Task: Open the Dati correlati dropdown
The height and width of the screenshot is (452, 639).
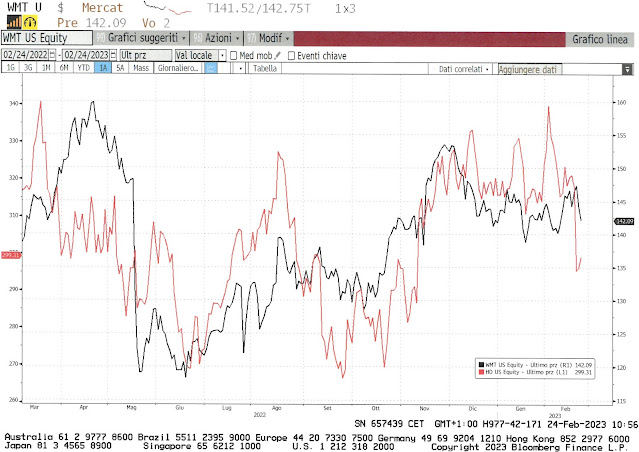Action: click(461, 69)
